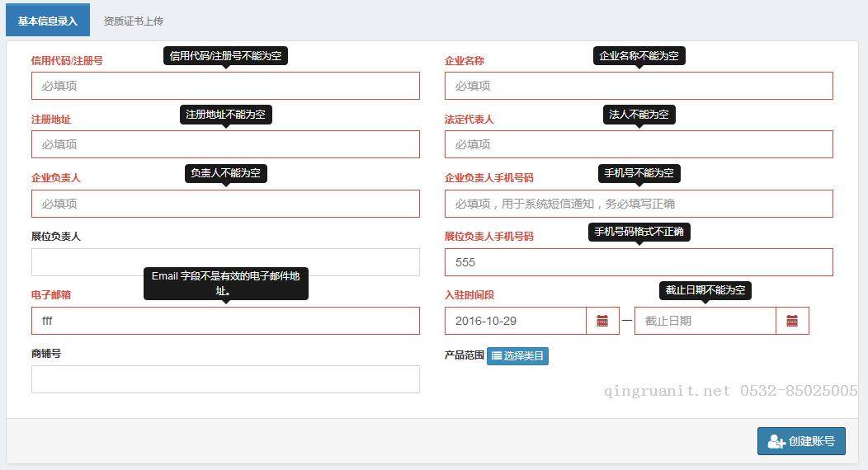Click the 选择类目 category button
This screenshot has width=868, height=470.
517,355
